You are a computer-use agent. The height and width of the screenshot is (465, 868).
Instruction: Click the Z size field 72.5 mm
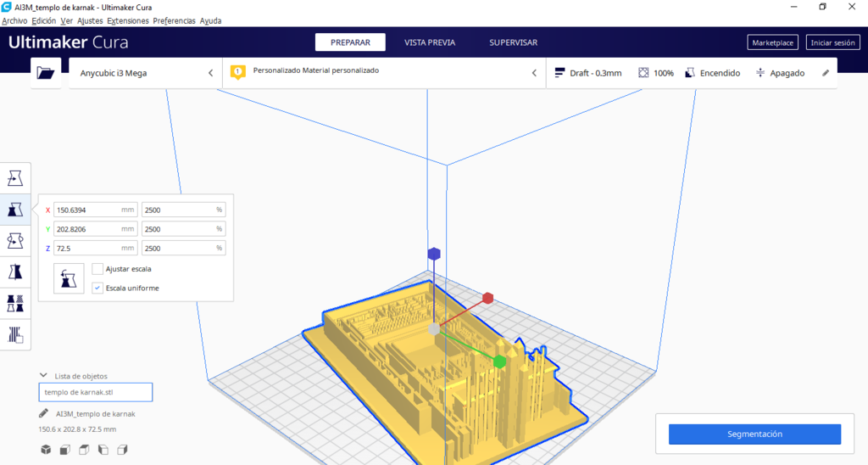(95, 249)
